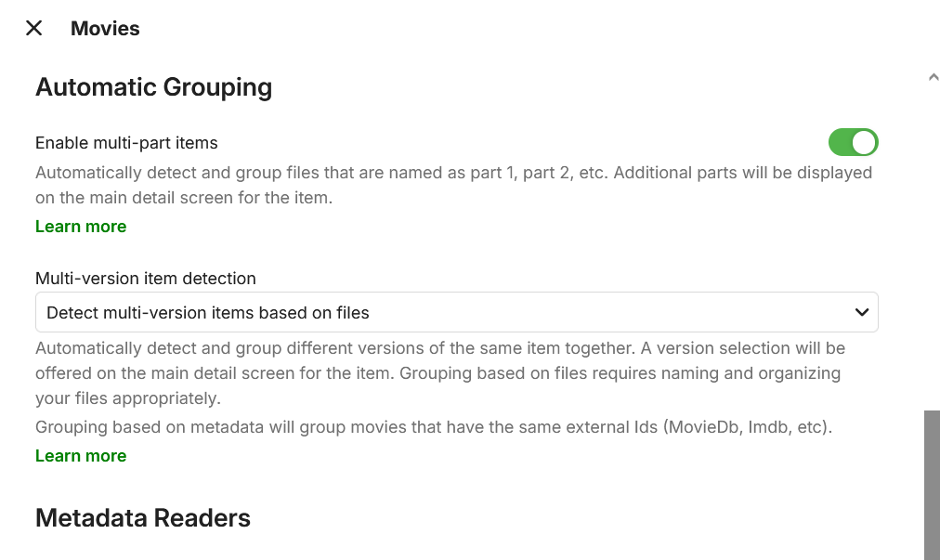Close the Movies settings dialog
Viewport: 940px width, 560px height.
pos(34,29)
